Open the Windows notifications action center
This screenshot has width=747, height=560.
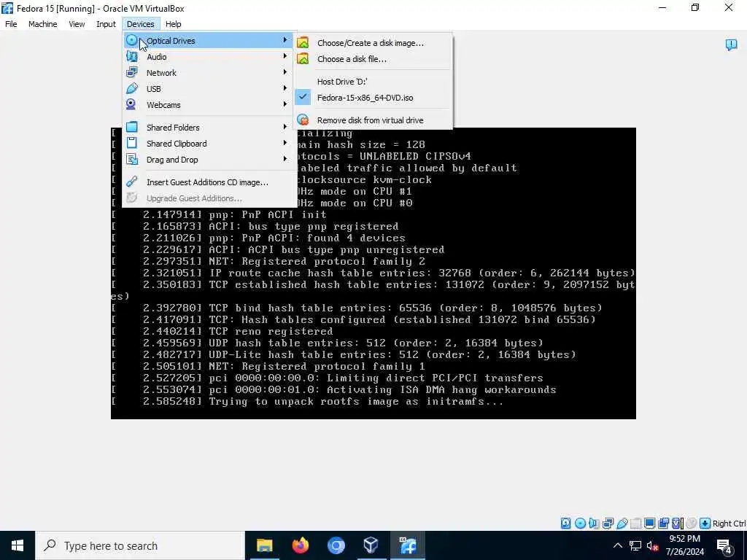(x=724, y=546)
